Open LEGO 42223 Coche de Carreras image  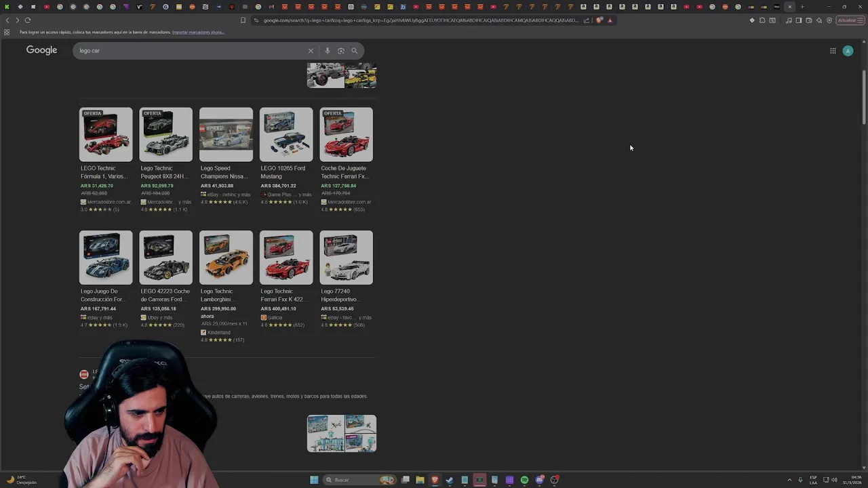click(165, 258)
